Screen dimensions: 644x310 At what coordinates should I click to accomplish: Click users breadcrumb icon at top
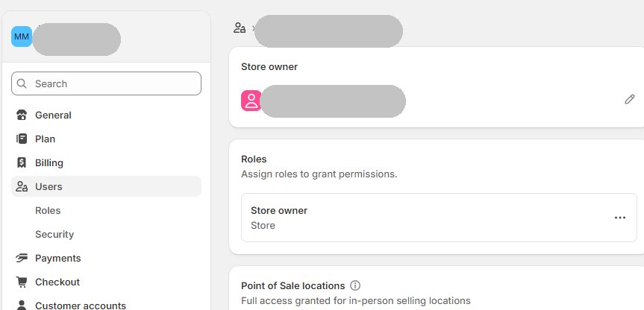click(240, 28)
